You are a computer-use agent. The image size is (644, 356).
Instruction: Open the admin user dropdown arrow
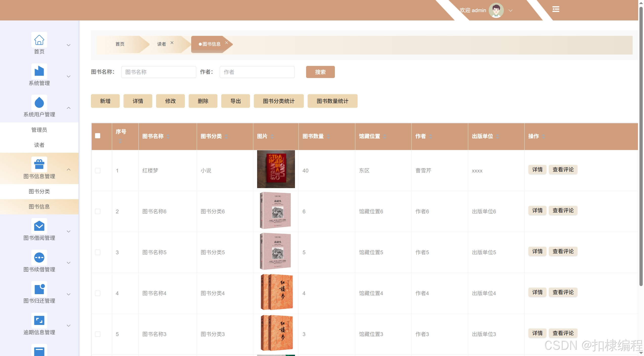pyautogui.click(x=510, y=11)
